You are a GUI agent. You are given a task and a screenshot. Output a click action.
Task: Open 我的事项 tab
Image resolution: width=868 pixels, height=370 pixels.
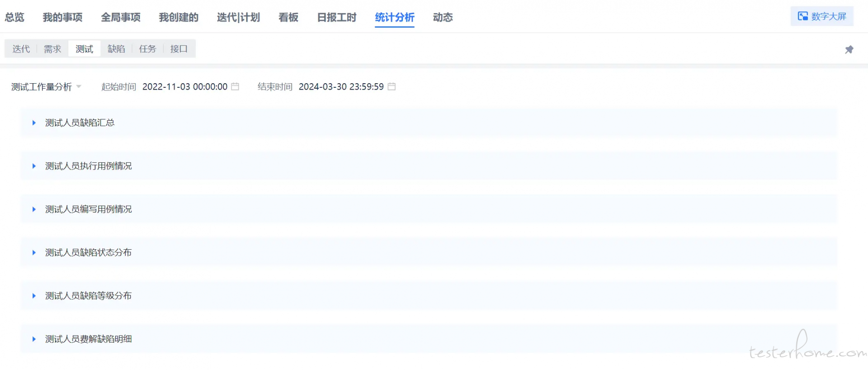click(x=62, y=17)
